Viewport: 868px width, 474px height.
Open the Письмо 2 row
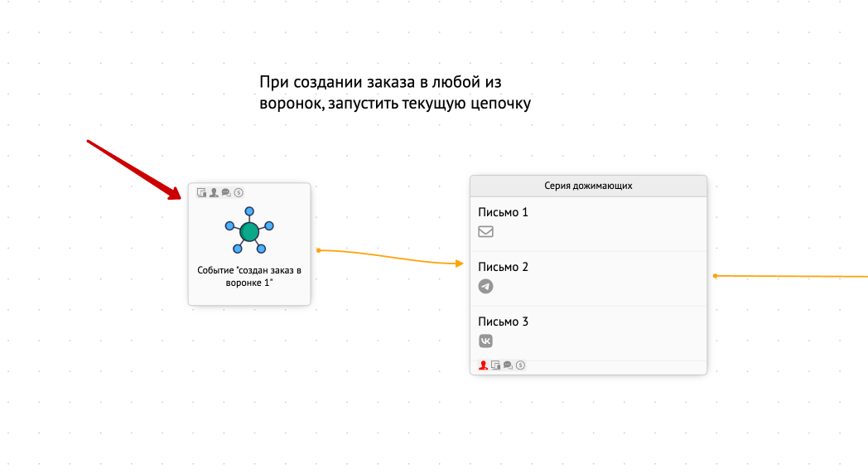click(x=588, y=279)
